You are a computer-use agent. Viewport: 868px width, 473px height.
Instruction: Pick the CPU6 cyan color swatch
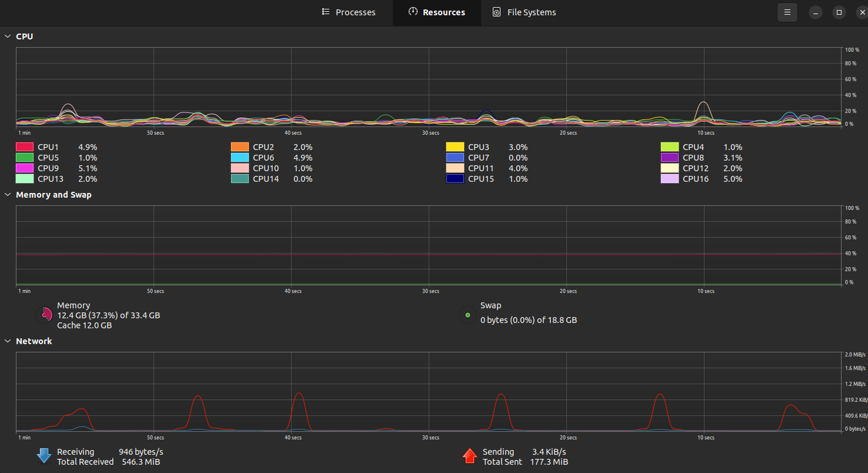[240, 158]
